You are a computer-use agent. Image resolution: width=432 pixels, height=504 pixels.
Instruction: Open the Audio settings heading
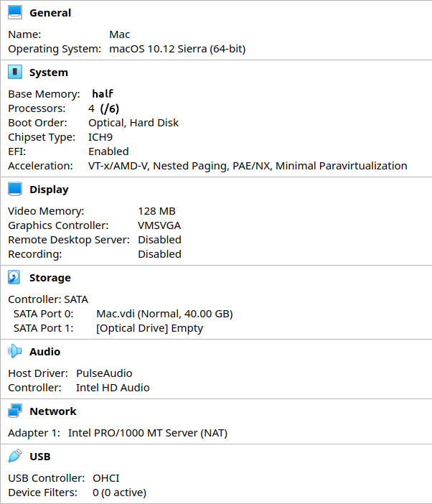coord(44,352)
